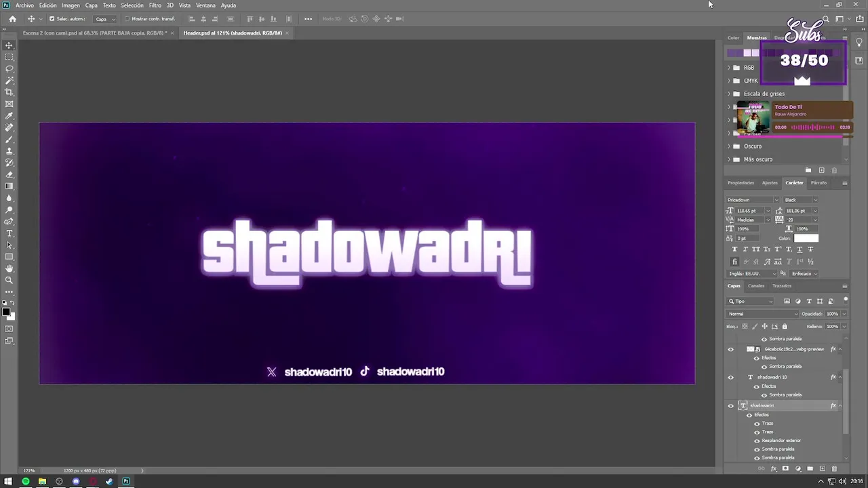
Task: Select the Rectangle shape tool
Action: tap(9, 257)
